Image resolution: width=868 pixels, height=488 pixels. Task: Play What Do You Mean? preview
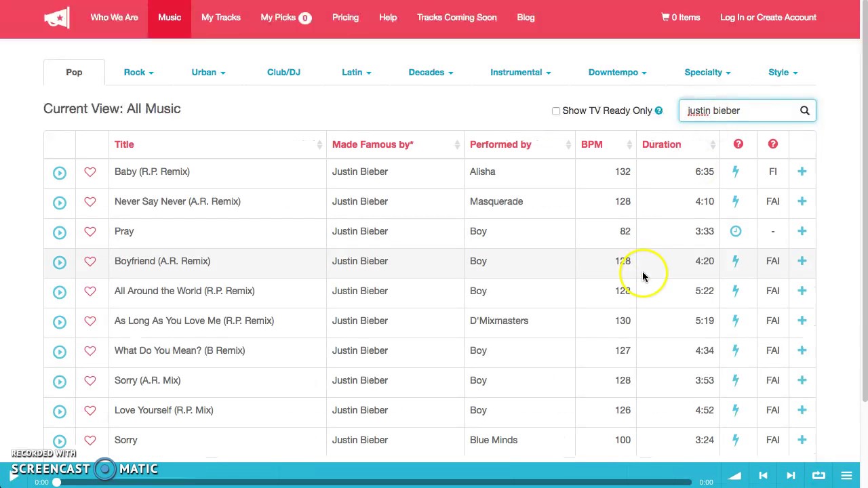pos(60,352)
